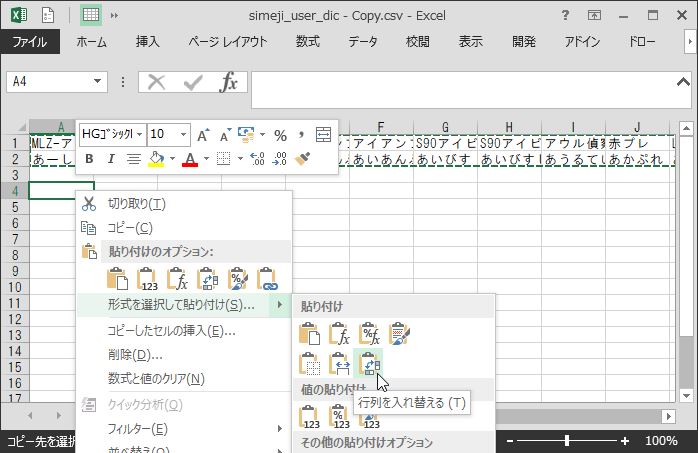
Task: Click Paste Link icon in 貼り付けのオプション row
Action: pyautogui.click(x=268, y=279)
